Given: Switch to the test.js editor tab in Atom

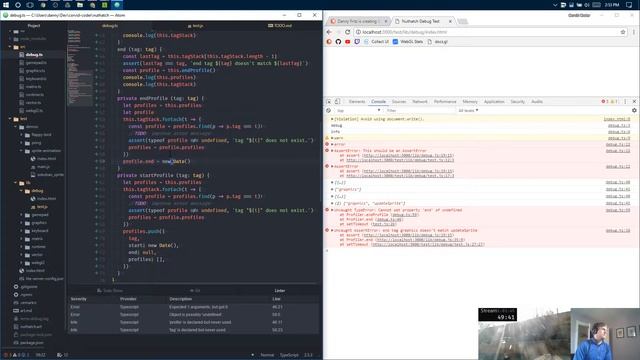Looking at the screenshot, I should (x=196, y=25).
